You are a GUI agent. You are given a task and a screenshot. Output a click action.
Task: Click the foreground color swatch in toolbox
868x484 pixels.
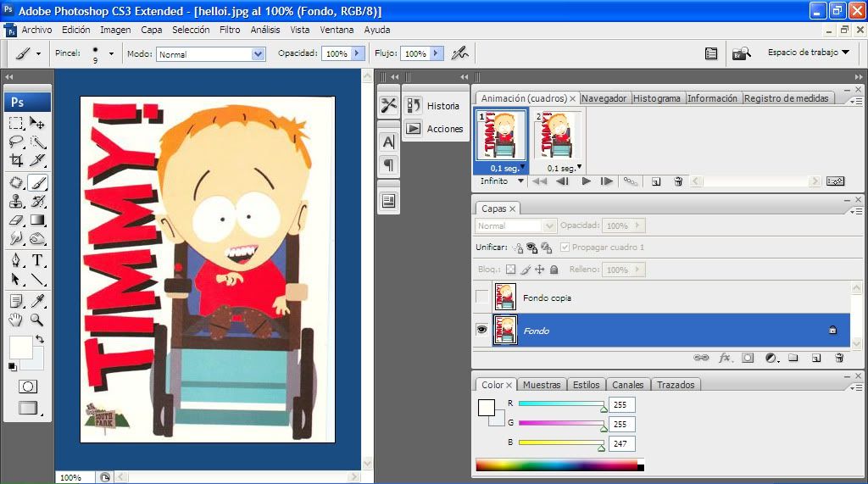coord(21,348)
